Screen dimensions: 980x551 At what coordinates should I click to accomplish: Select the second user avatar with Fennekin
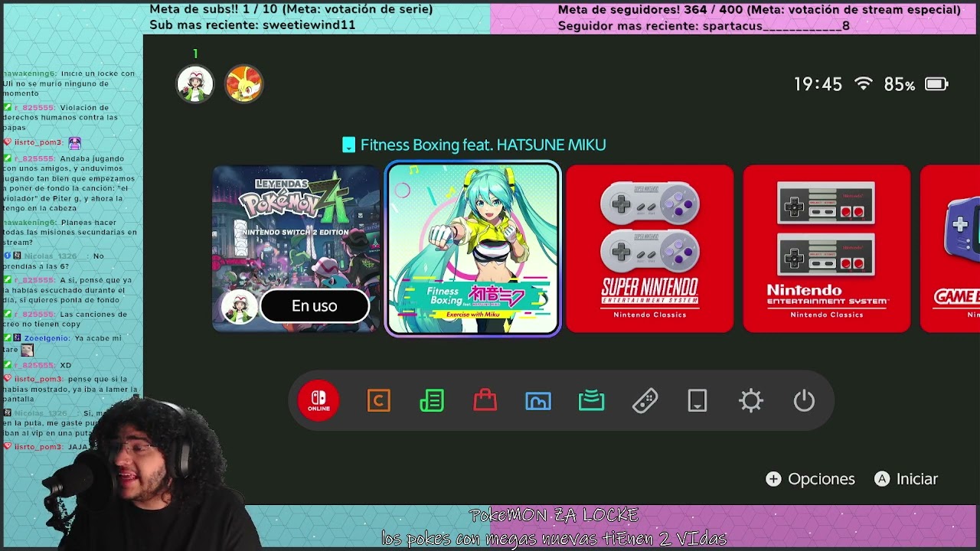(243, 83)
